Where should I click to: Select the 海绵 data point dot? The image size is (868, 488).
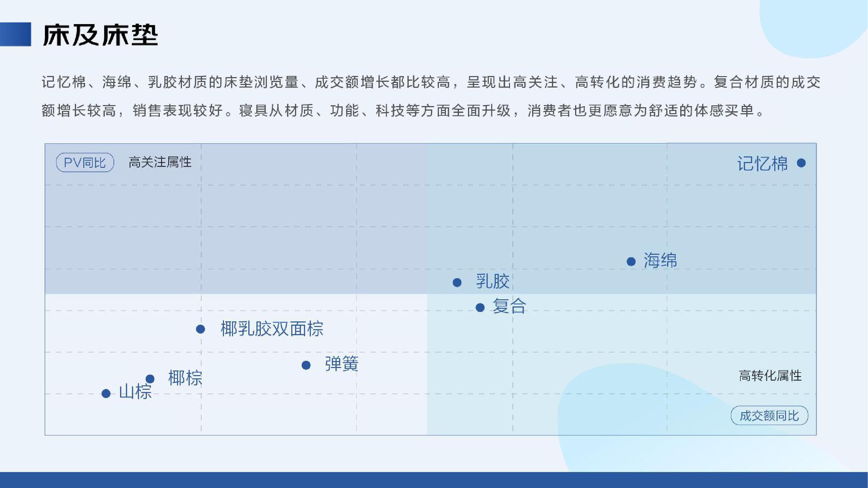click(x=631, y=261)
